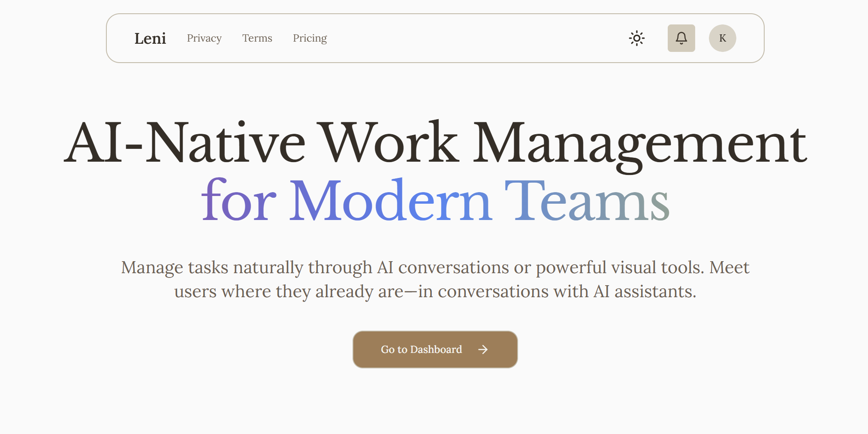The image size is (868, 434).
Task: Click the Go to Dashboard button
Action: (434, 350)
